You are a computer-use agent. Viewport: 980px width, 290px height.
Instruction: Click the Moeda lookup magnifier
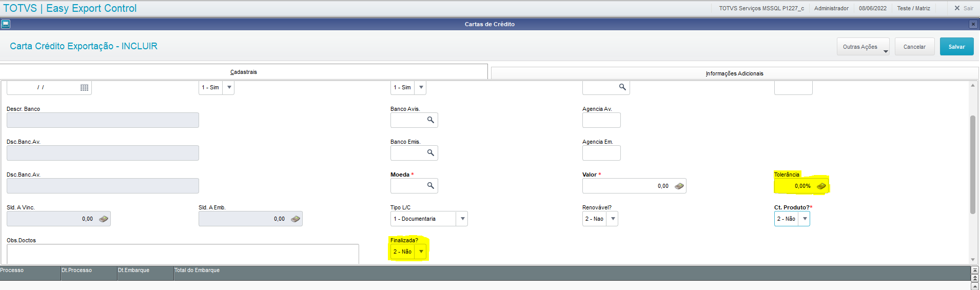[x=431, y=185]
